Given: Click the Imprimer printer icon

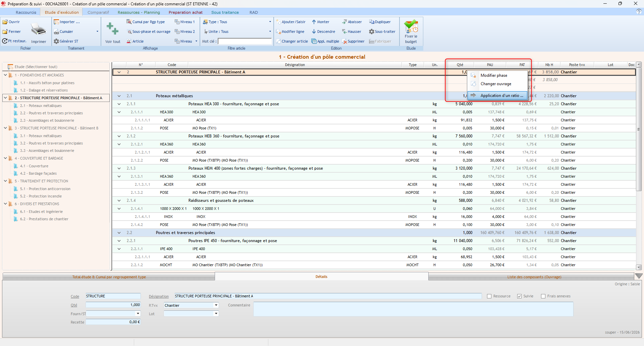Looking at the screenshot, I should [x=39, y=30].
